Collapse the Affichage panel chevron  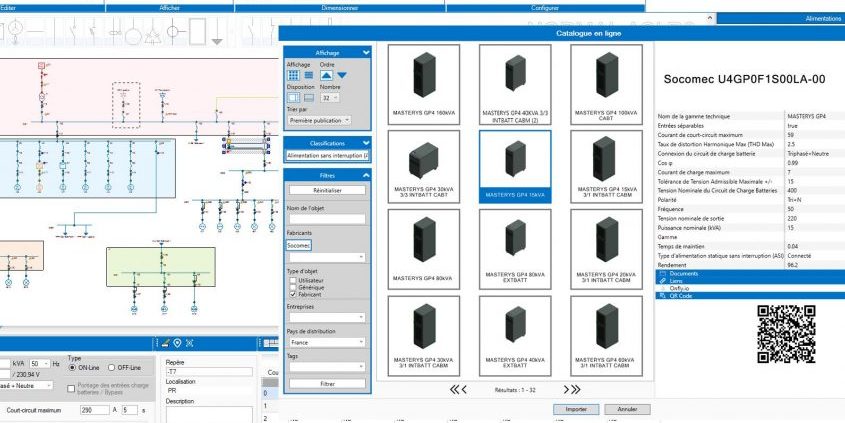[366, 52]
